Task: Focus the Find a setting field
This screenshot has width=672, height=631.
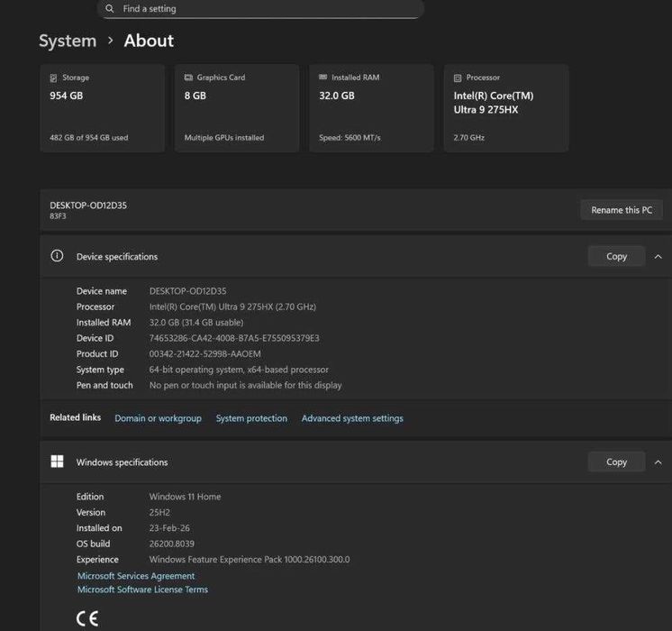Action: (x=260, y=9)
